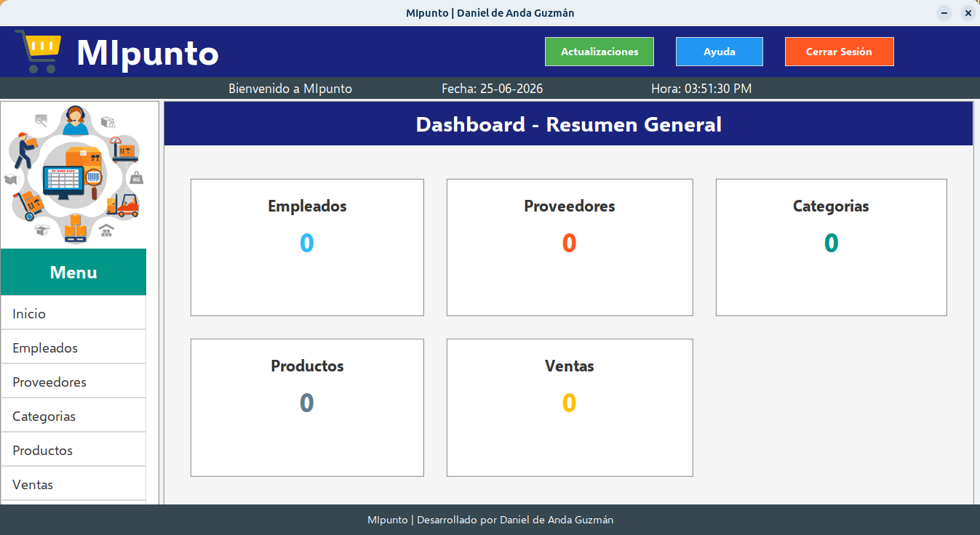Click the blue Empleados count value
Image resolution: width=980 pixels, height=535 pixels.
(x=307, y=243)
